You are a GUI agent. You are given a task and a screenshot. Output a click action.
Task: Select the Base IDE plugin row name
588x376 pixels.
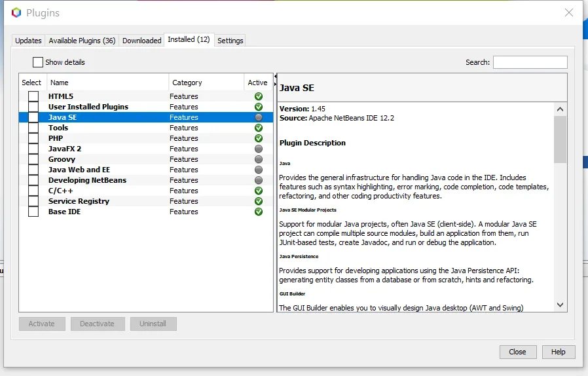point(65,212)
